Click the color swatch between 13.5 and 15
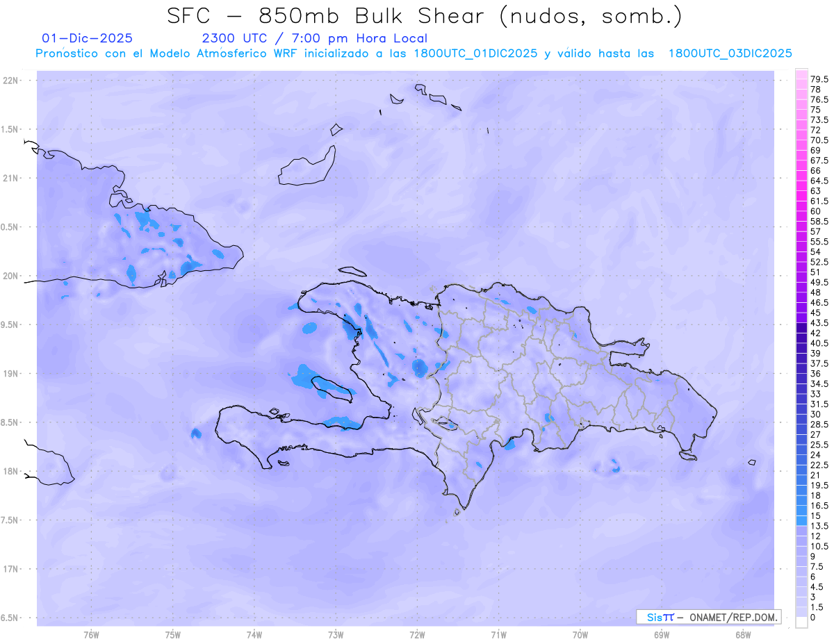 pos(801,520)
